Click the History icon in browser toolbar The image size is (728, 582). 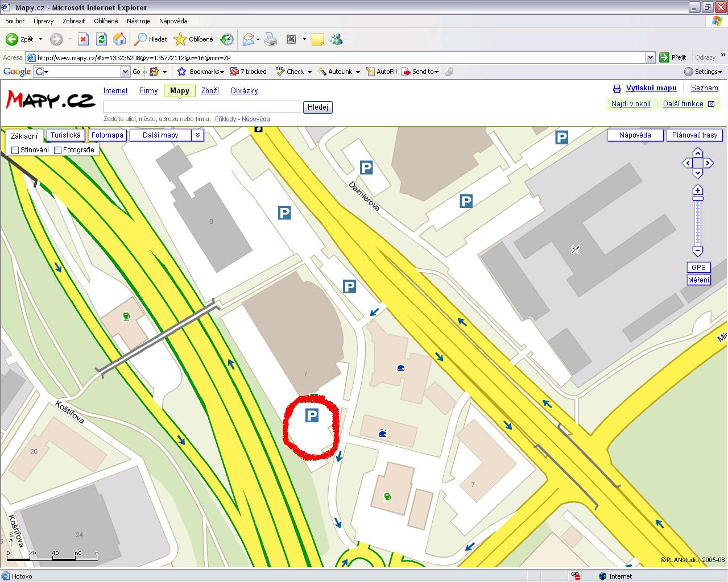click(227, 39)
